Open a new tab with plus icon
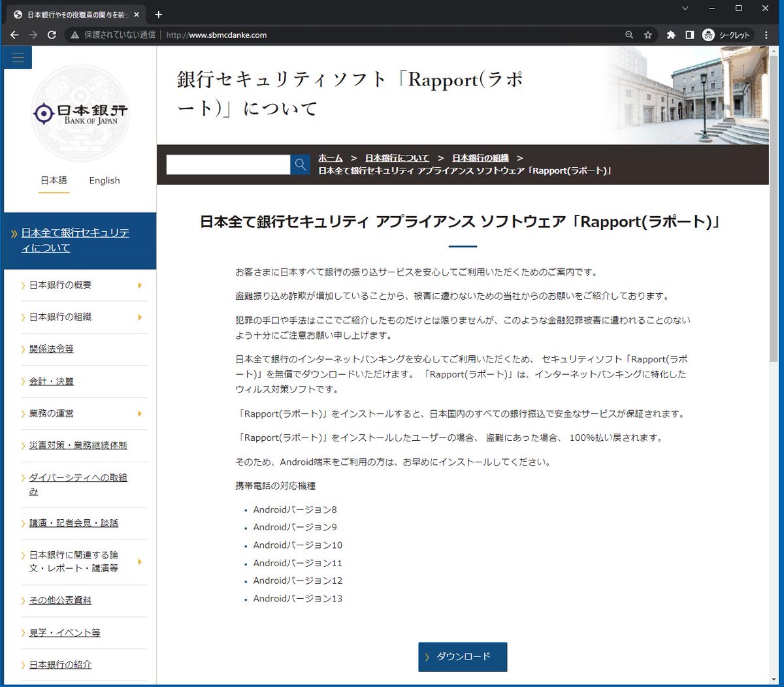Viewport: 784px width, 687px height. point(159,14)
